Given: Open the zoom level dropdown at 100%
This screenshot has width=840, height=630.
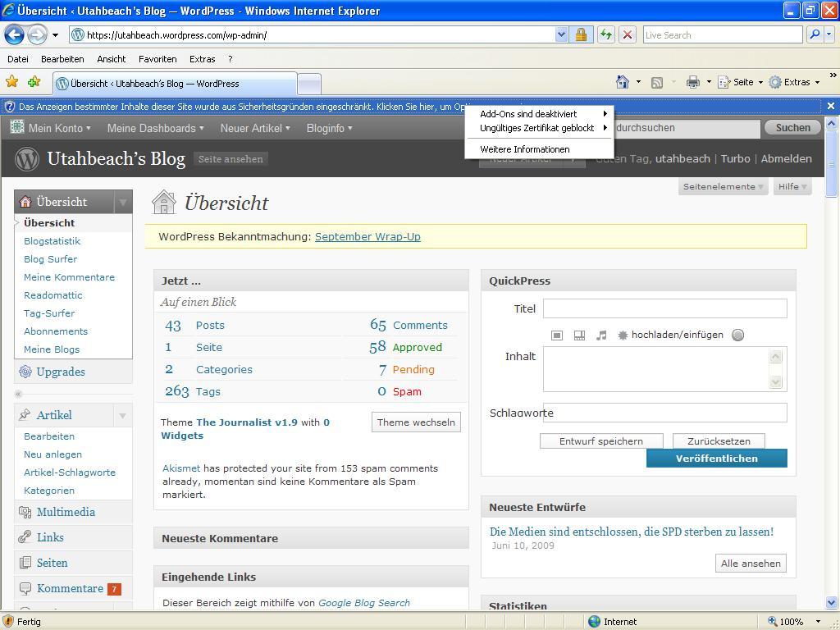Looking at the screenshot, I should (x=818, y=622).
